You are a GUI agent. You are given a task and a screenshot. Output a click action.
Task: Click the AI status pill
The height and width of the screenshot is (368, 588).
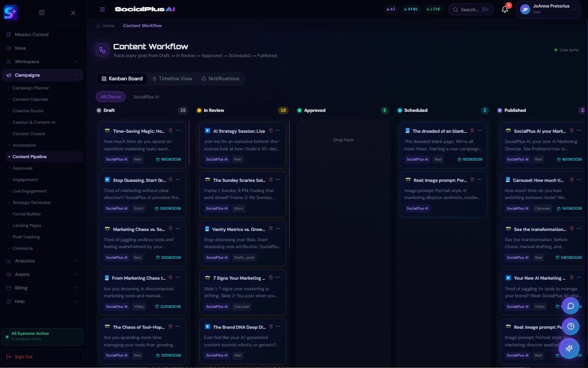391,9
